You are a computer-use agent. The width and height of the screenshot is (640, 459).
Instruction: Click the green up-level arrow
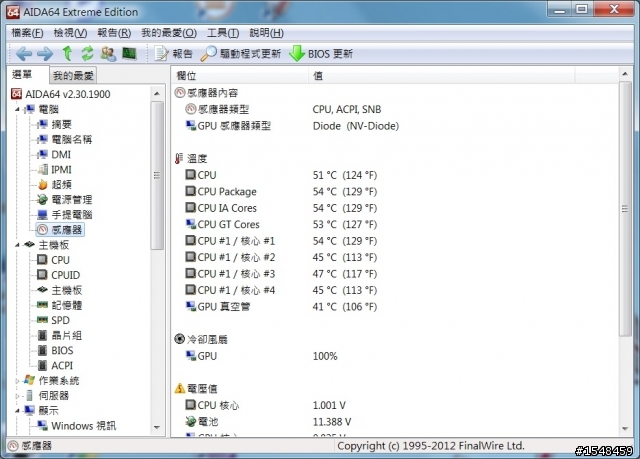[67, 53]
